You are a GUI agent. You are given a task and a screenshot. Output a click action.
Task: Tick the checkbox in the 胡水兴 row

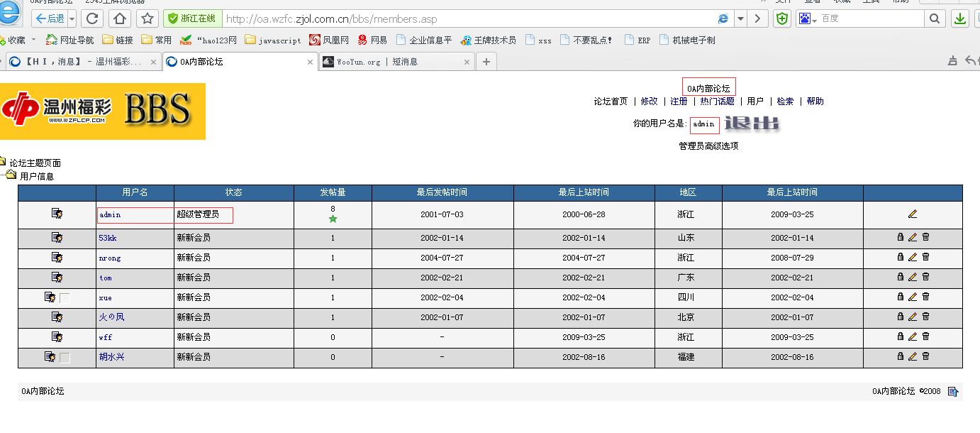pyautogui.click(x=65, y=358)
